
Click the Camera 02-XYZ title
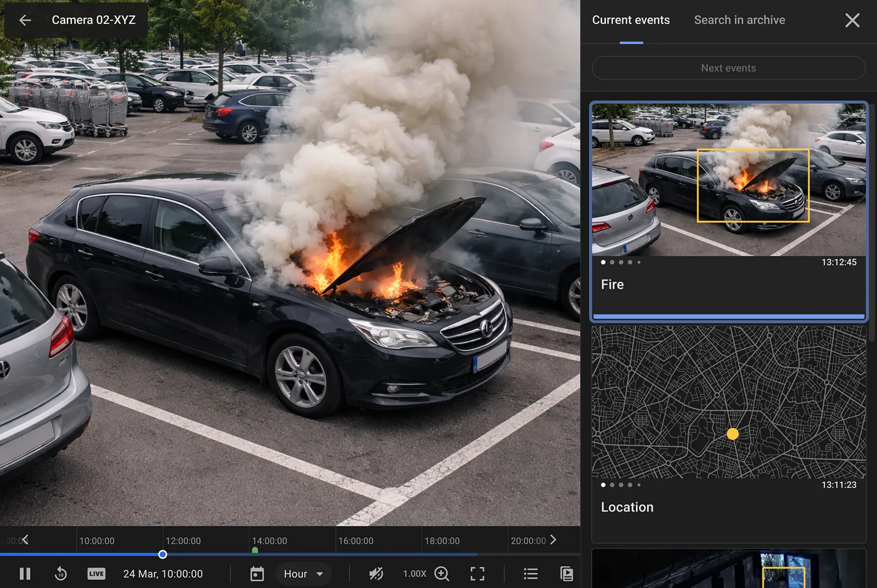point(93,20)
